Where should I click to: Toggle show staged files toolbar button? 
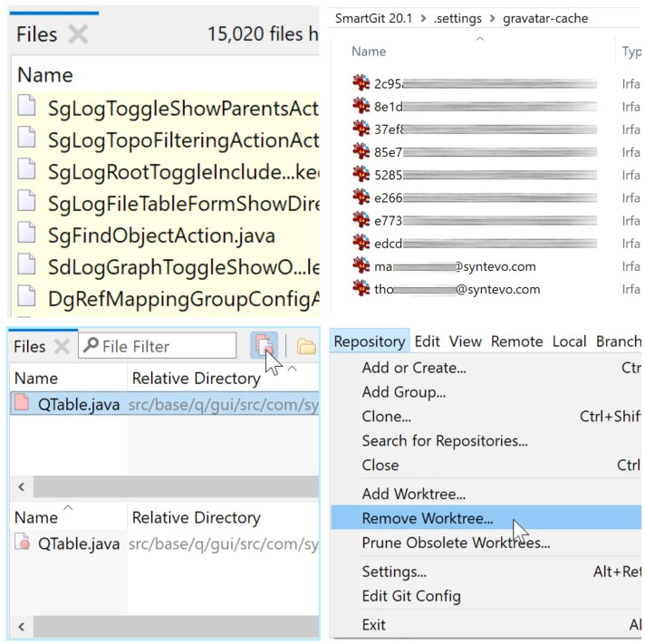point(265,345)
